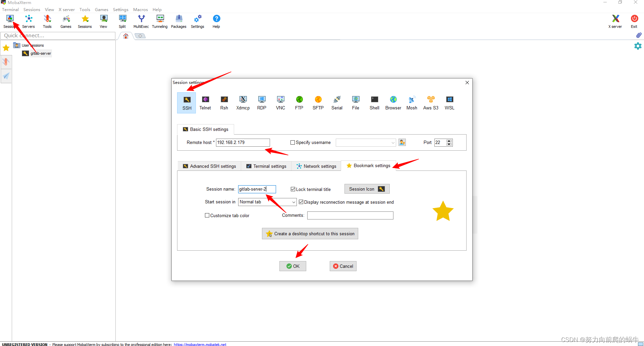The width and height of the screenshot is (644, 346).
Task: Pick the Serial session type
Action: tap(337, 103)
